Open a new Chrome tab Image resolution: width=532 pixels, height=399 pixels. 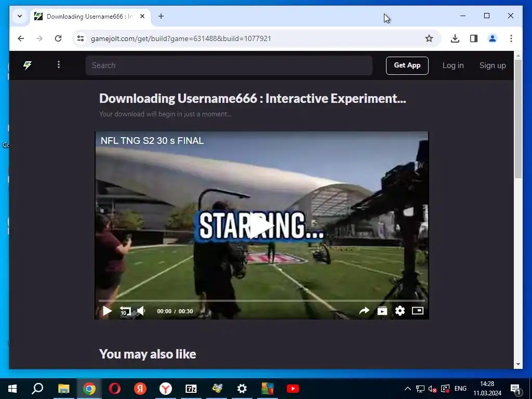click(x=161, y=16)
